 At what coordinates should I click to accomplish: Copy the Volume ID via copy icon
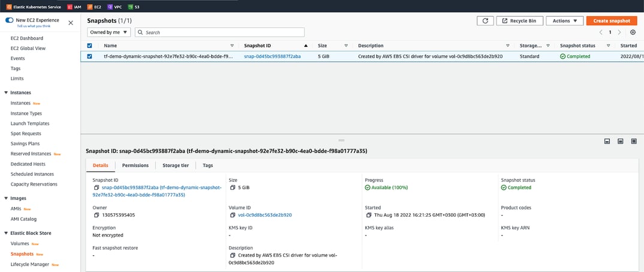pyautogui.click(x=233, y=215)
